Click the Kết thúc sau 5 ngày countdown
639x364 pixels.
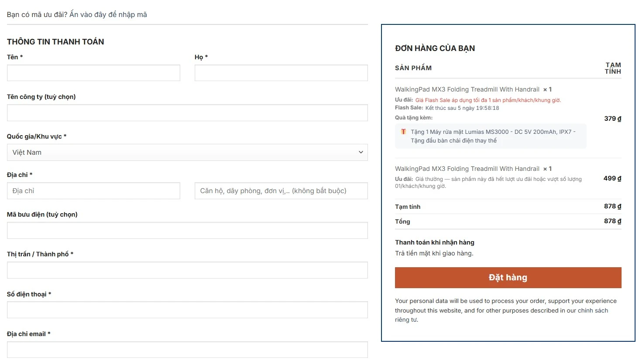click(x=462, y=108)
